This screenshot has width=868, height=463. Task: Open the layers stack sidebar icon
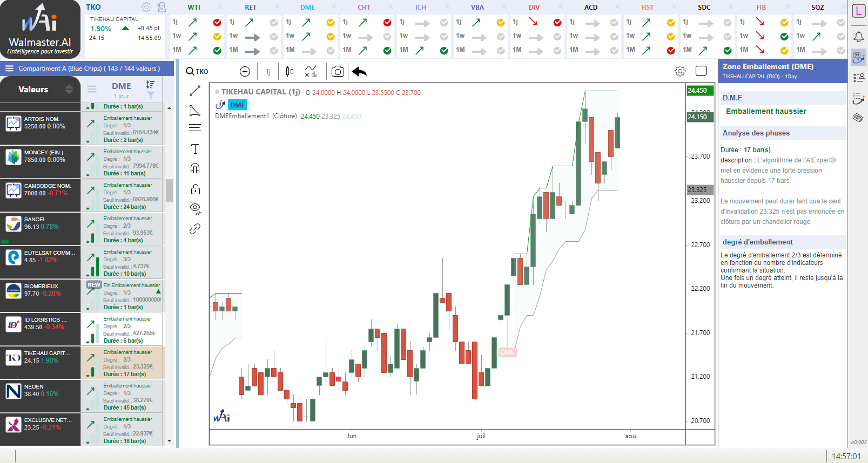tap(858, 118)
